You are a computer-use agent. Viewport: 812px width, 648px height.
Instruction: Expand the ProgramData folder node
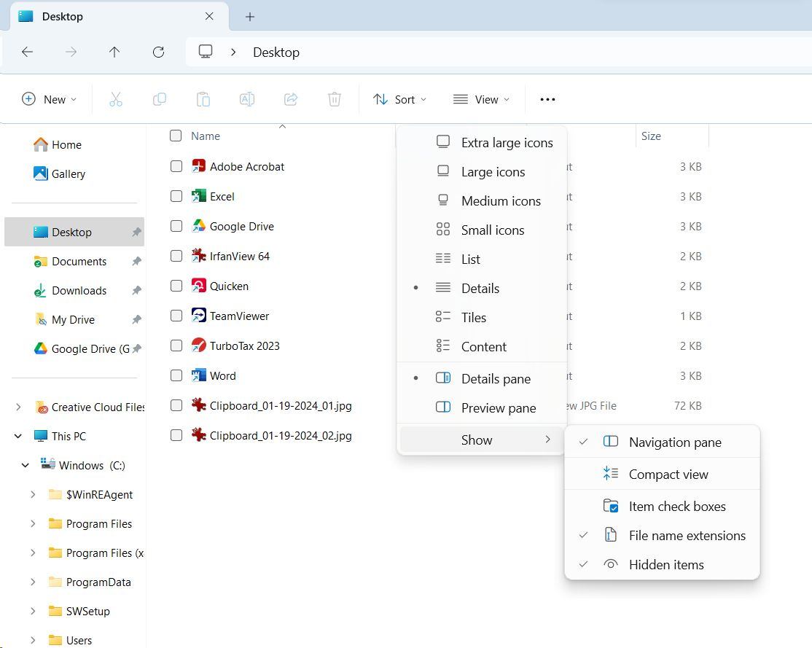click(33, 582)
